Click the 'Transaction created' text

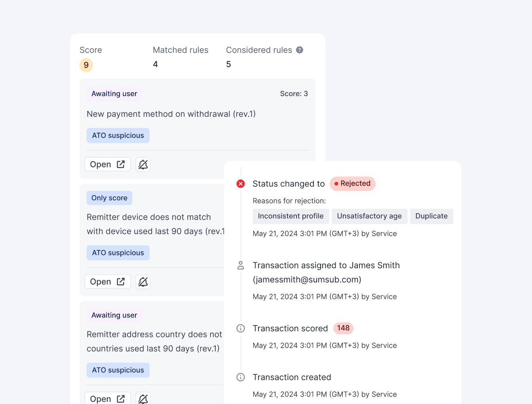pos(292,377)
